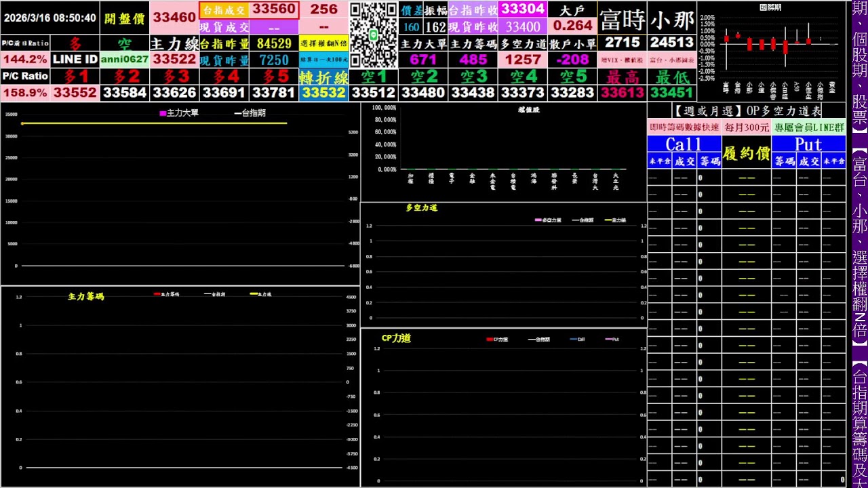Click the green 專屬會員LINE群 cell
The height and width of the screenshot is (488, 868).
coord(809,127)
